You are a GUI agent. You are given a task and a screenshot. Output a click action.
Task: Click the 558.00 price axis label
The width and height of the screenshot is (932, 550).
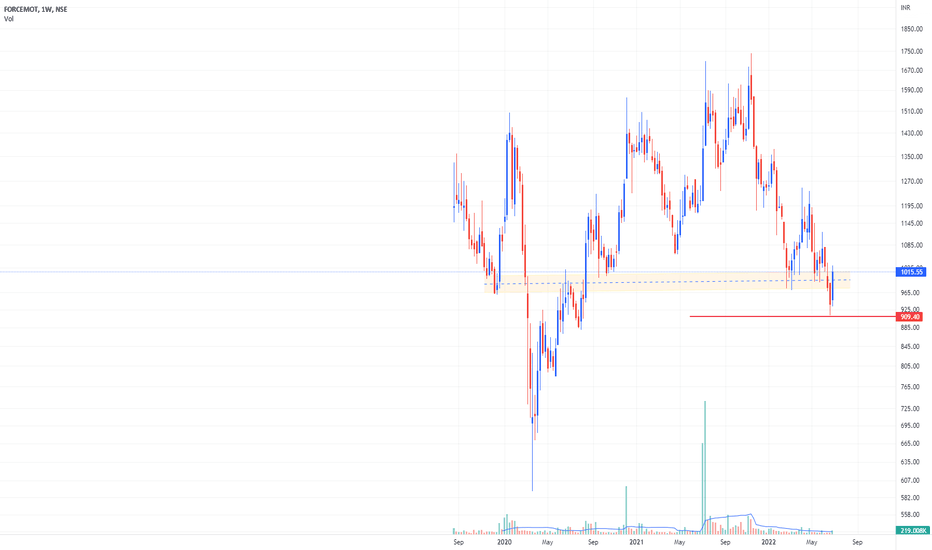click(x=910, y=515)
